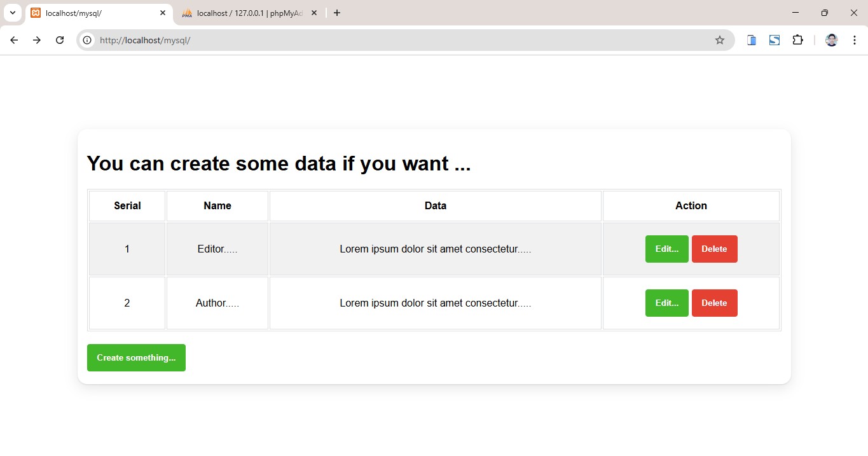Open Chrome three-dot menu
This screenshot has width=868, height=456.
pyautogui.click(x=854, y=40)
